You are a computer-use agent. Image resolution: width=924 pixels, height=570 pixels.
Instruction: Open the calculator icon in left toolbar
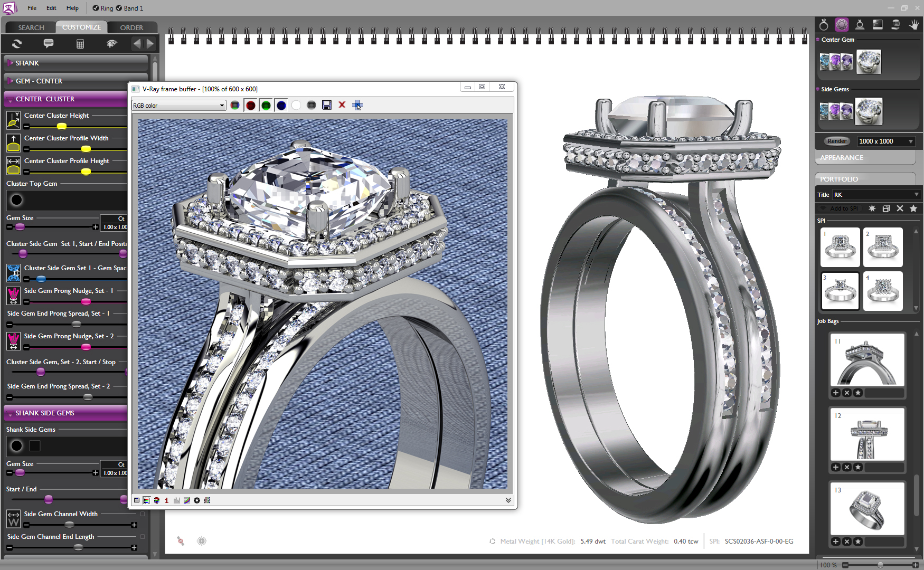coord(80,44)
